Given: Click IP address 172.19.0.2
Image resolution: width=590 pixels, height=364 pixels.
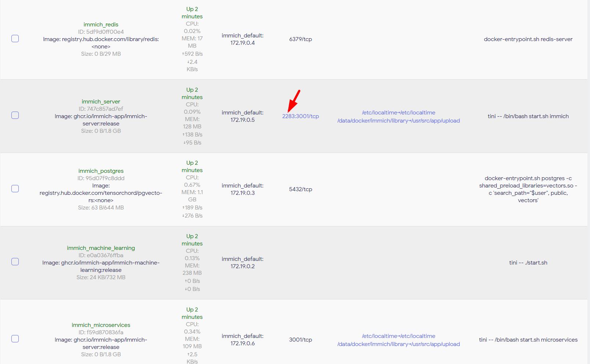Looking at the screenshot, I should click(242, 266).
